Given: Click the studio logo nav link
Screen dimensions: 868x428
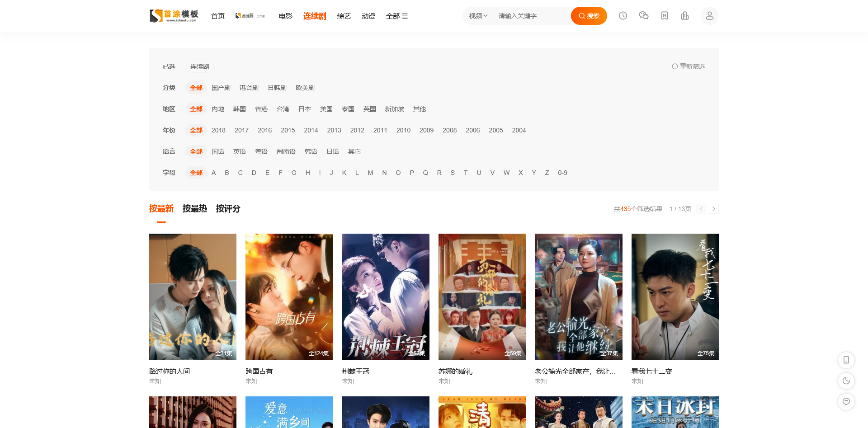Looking at the screenshot, I should pos(250,16).
